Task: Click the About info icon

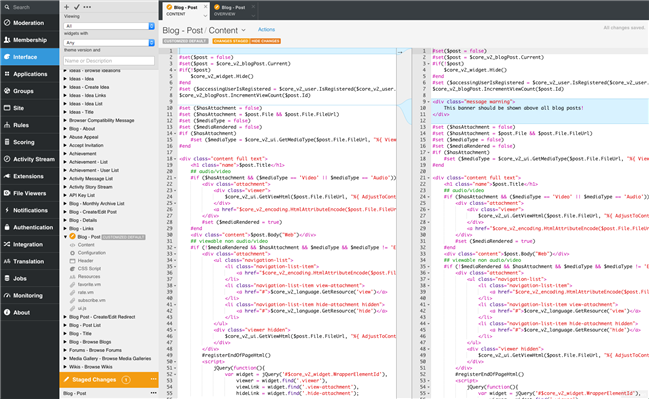Action: pyautogui.click(x=7, y=312)
